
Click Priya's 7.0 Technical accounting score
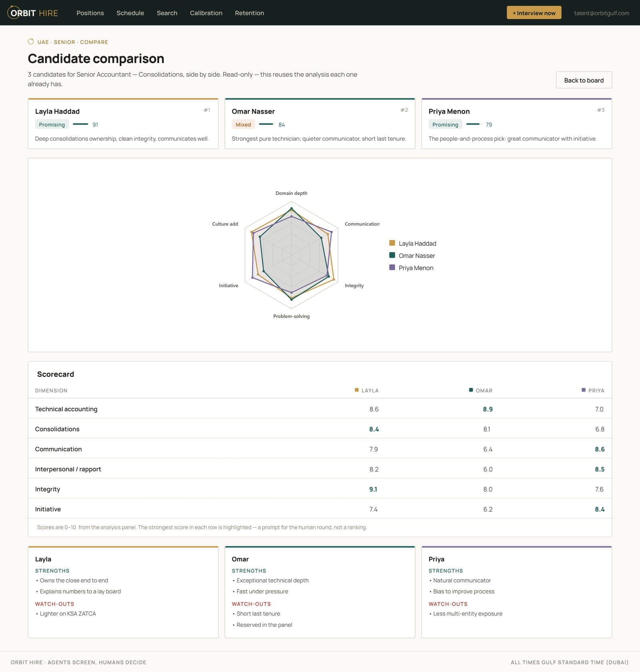[x=599, y=409]
